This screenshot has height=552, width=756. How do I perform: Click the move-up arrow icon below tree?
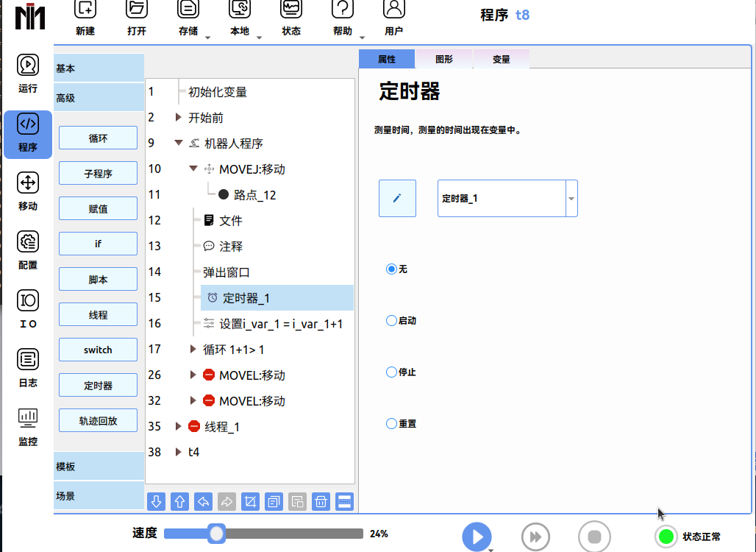179,502
